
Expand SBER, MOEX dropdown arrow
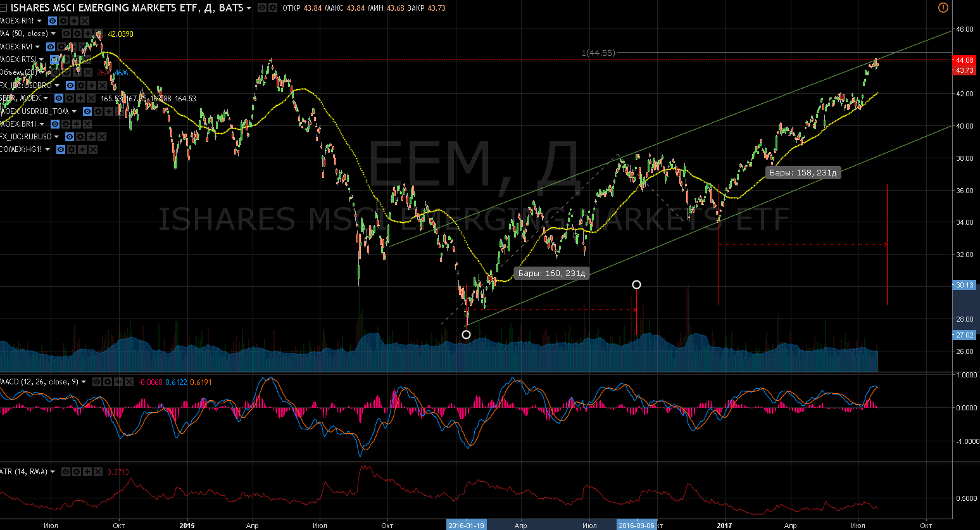pyautogui.click(x=46, y=98)
